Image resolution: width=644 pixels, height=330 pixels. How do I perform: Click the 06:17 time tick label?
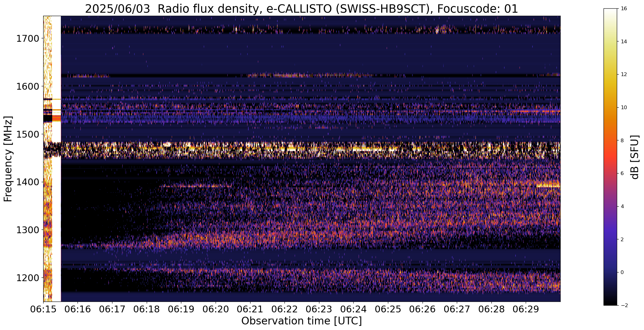click(x=112, y=309)
